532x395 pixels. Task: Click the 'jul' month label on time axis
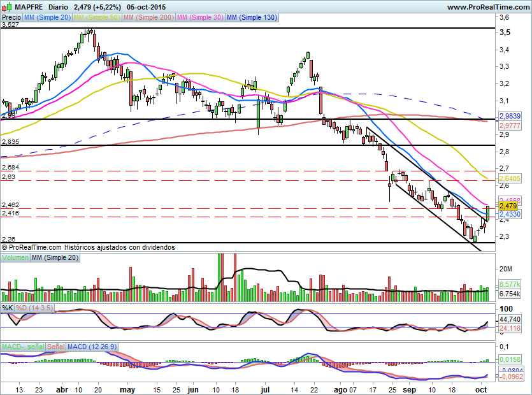[265, 390]
